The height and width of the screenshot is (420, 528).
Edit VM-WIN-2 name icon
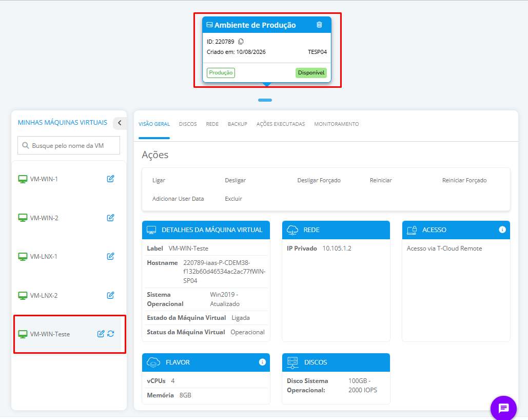tap(110, 218)
